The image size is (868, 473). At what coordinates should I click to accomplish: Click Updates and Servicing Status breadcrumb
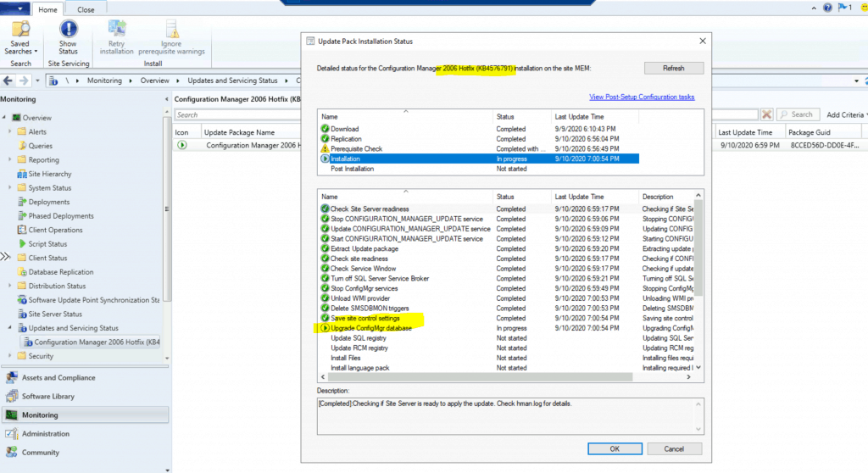[x=232, y=81]
